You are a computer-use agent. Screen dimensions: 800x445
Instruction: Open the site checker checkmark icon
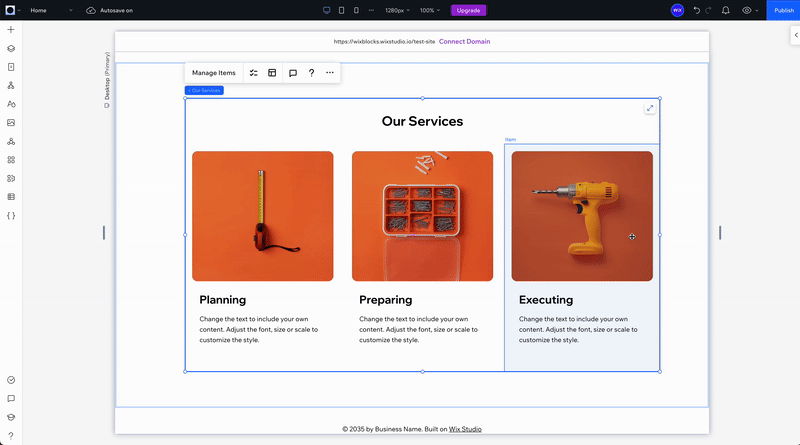click(11, 380)
